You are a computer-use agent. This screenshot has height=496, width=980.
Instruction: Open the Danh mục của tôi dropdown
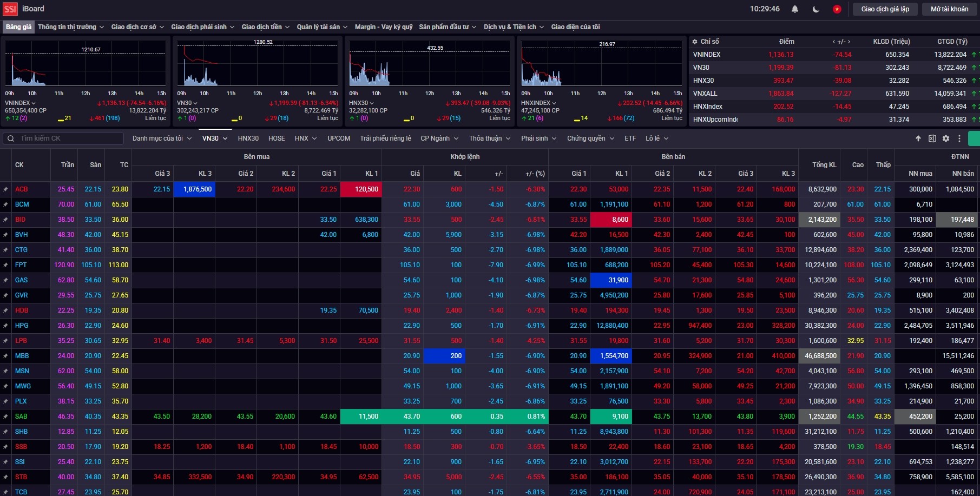click(162, 138)
